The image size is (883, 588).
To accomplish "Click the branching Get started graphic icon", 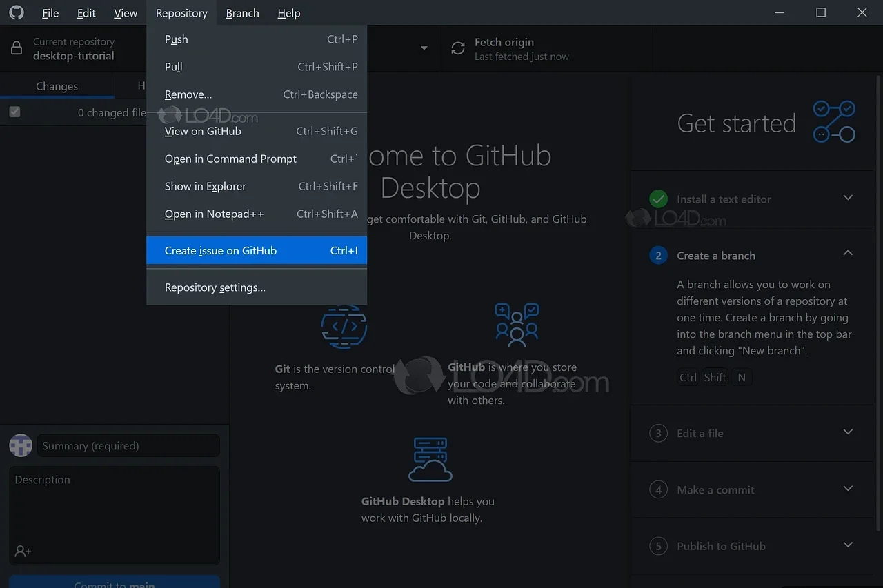I will coord(834,121).
